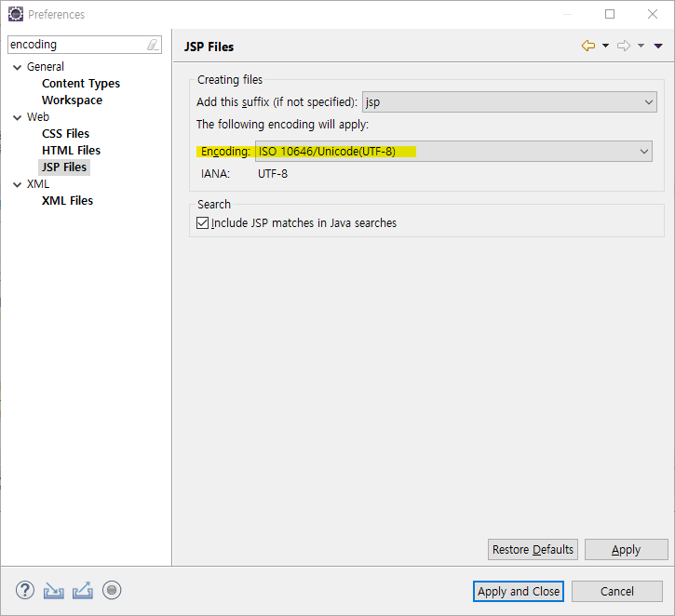This screenshot has height=616, width=675.
Task: Clear the encoding filter text icon
Action: pyautogui.click(x=153, y=45)
